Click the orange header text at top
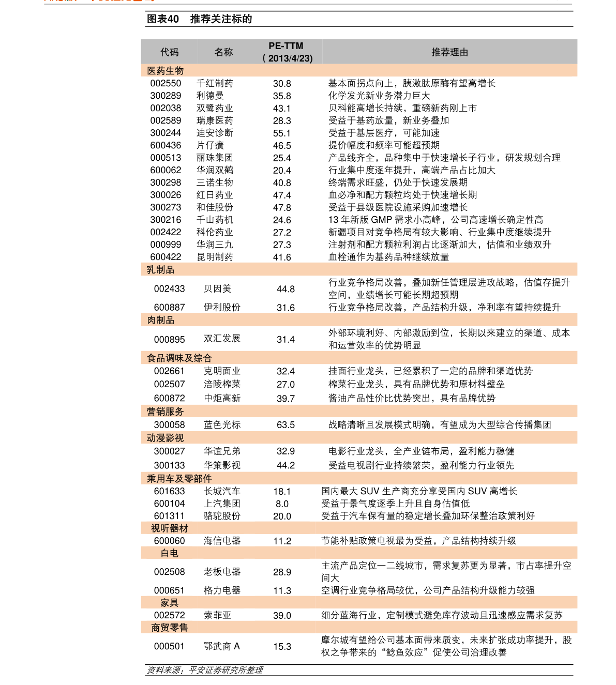The height and width of the screenshot is (685, 616). 98,1
